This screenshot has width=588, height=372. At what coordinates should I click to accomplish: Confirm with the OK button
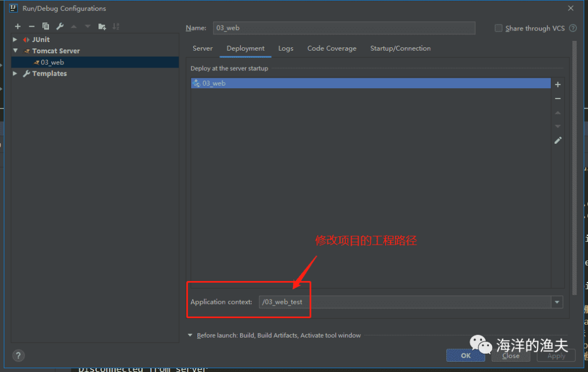[x=465, y=356]
